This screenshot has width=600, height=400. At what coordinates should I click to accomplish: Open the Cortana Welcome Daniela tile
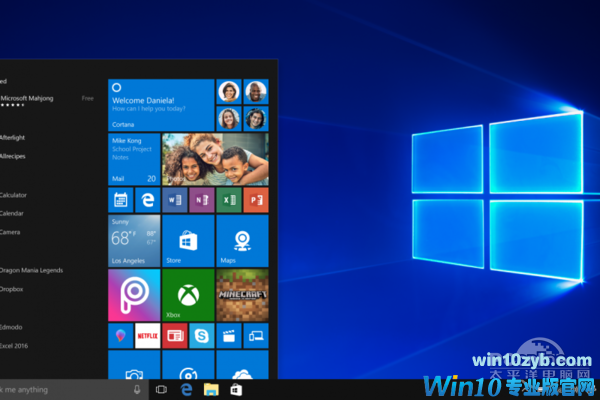point(161,105)
